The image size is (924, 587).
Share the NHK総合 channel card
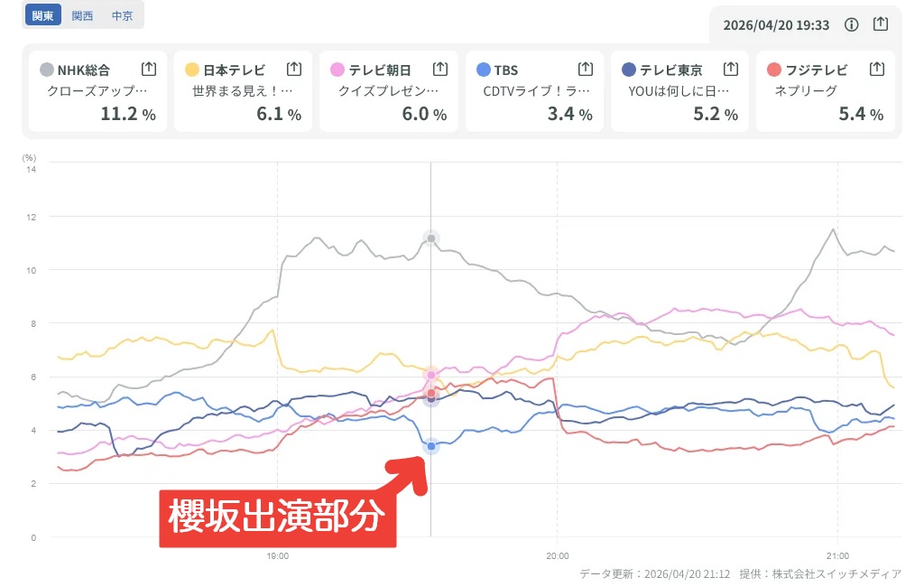pyautogui.click(x=149, y=69)
